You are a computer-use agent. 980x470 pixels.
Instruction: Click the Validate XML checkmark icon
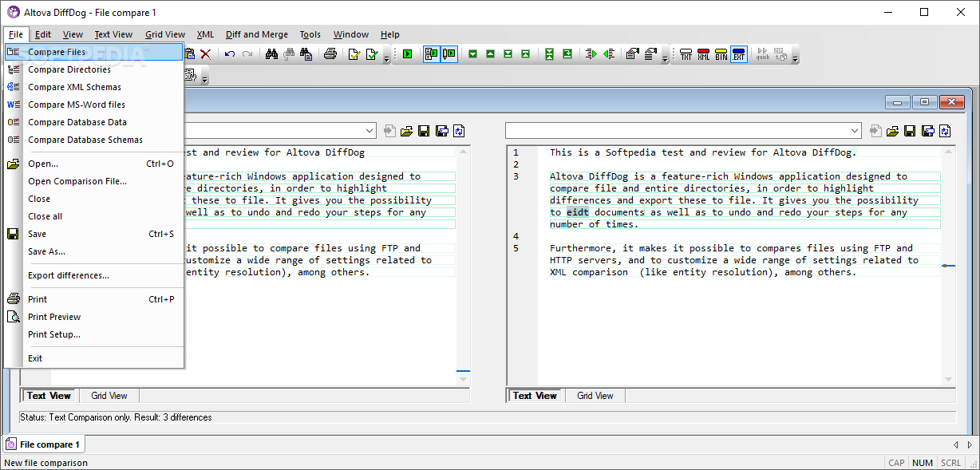tap(372, 54)
